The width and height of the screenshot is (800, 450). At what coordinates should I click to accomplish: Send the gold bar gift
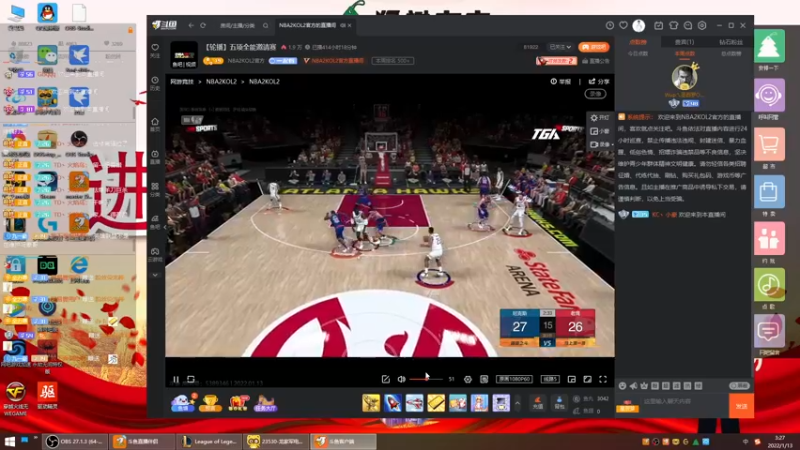click(436, 403)
